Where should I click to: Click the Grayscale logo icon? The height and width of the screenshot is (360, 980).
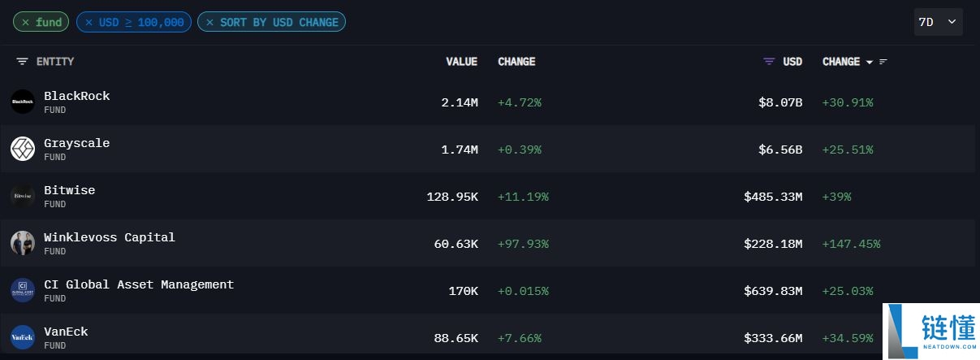pos(23,149)
